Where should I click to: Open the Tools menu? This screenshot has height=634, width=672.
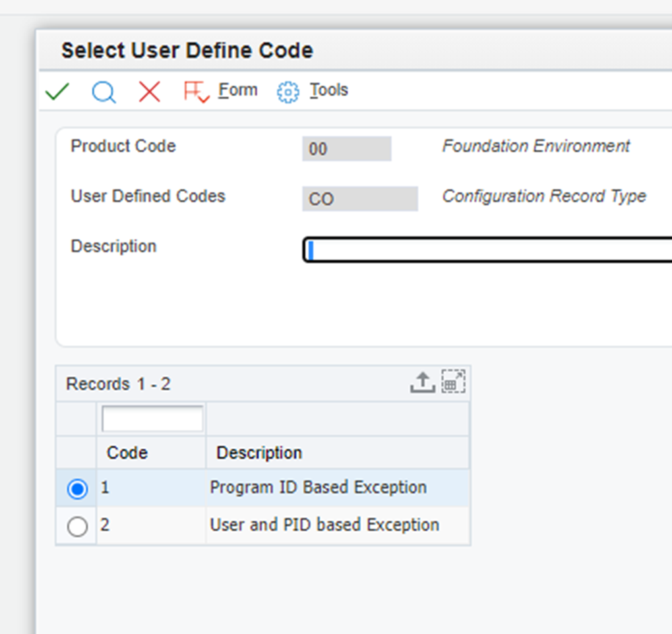(x=328, y=90)
